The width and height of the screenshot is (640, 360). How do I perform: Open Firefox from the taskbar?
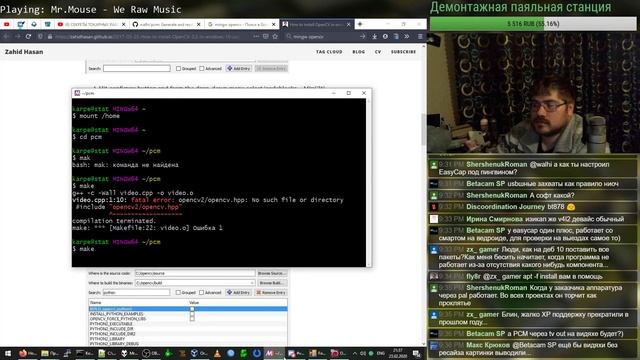[x=27, y=353]
